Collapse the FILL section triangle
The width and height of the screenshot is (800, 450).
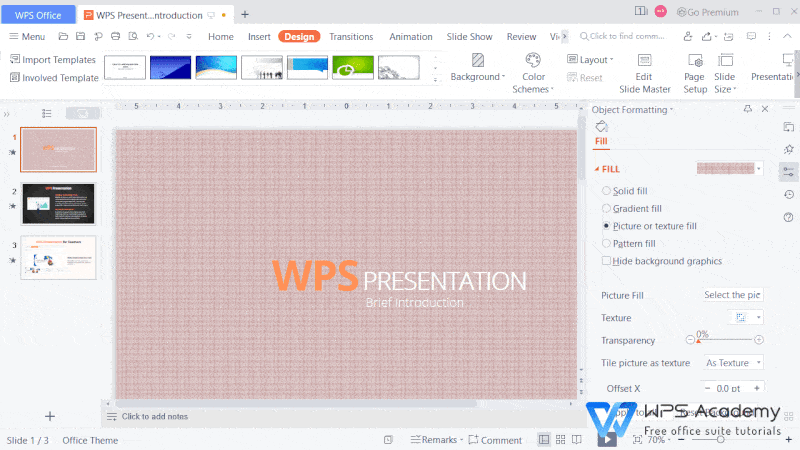[597, 169]
